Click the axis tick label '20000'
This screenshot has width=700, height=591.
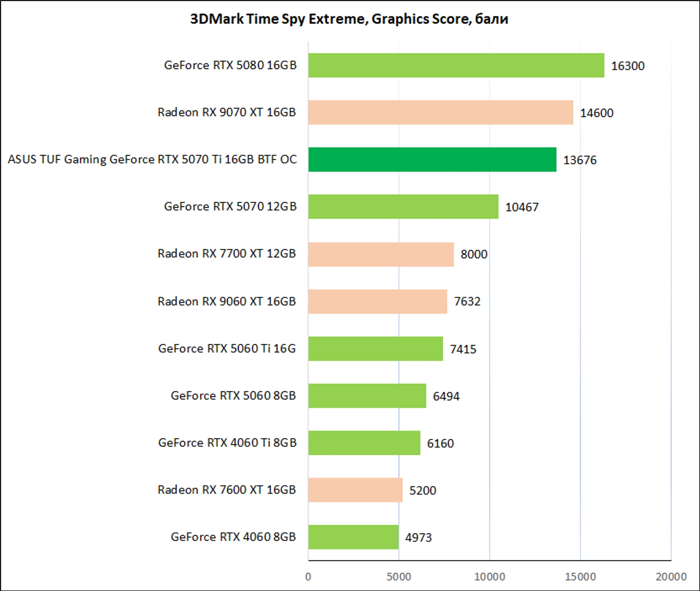[x=671, y=577]
